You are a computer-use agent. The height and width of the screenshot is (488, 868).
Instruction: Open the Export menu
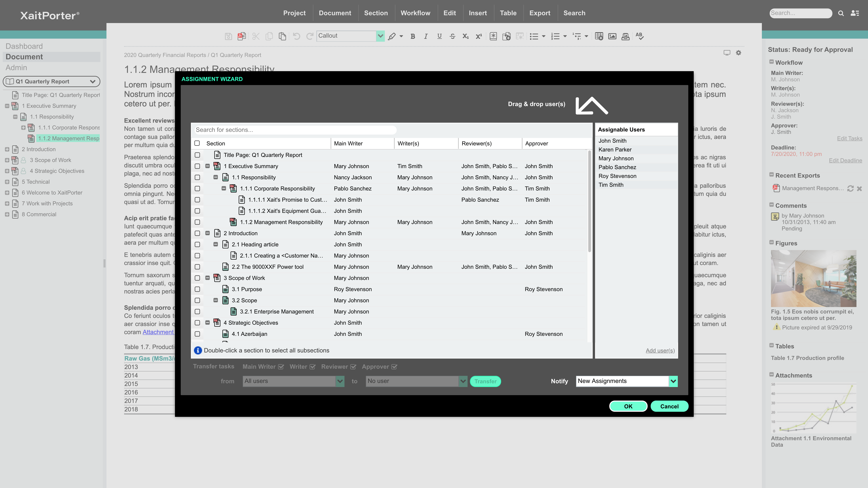tap(539, 13)
